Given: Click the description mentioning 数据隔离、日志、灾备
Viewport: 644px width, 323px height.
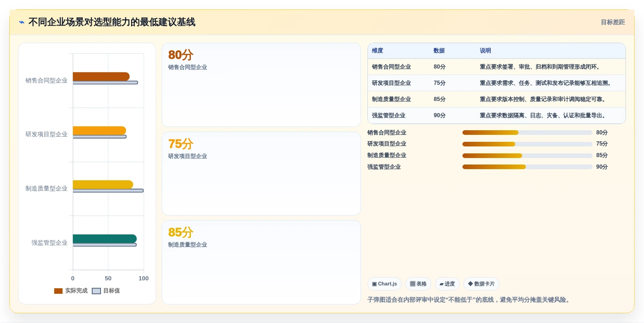Looking at the screenshot, I should 544,115.
